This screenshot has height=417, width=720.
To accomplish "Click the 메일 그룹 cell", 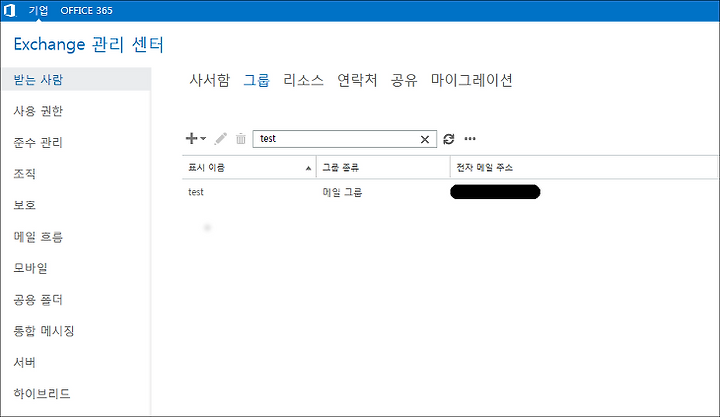I will click(x=342, y=192).
